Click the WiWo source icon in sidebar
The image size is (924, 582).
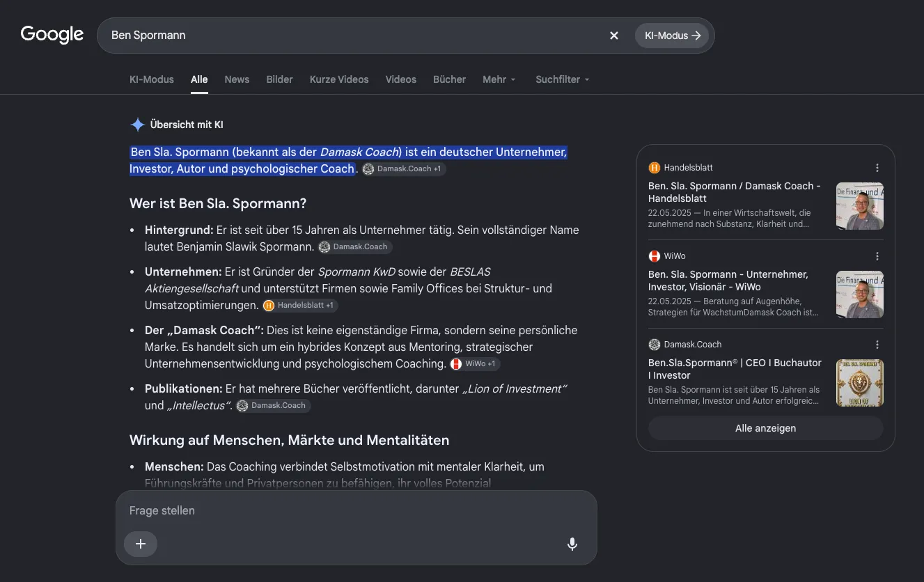tap(654, 256)
